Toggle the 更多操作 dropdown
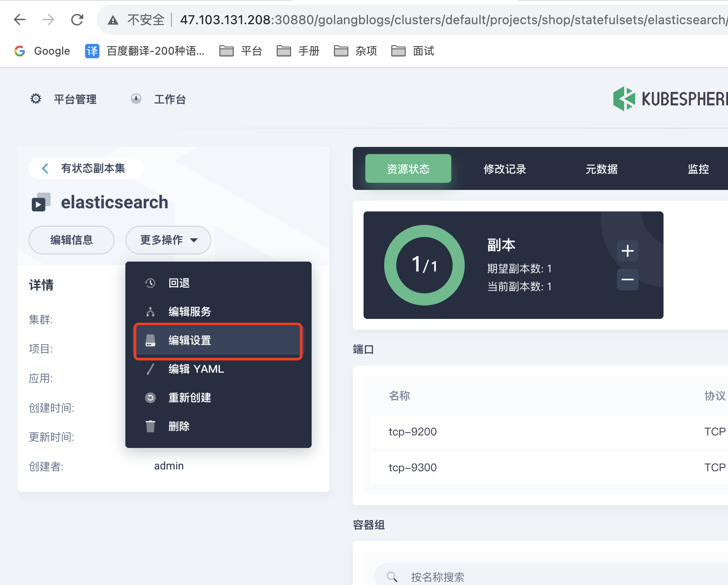The width and height of the screenshot is (728, 585). [168, 240]
